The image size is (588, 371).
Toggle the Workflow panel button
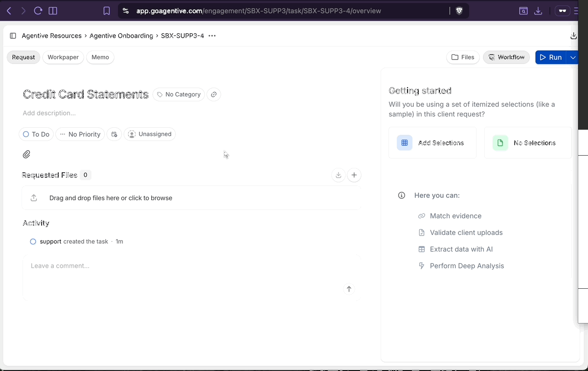pyautogui.click(x=506, y=57)
